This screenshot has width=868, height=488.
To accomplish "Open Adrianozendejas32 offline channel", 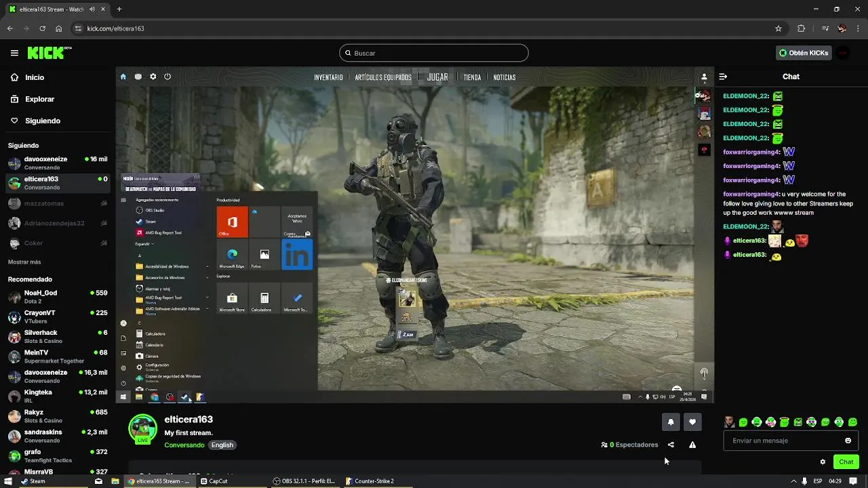I will (58, 223).
